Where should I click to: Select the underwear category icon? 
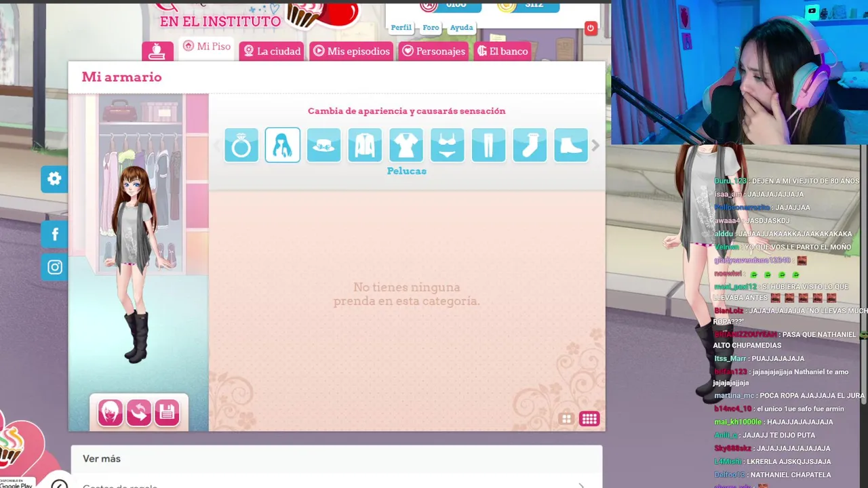[x=448, y=145]
